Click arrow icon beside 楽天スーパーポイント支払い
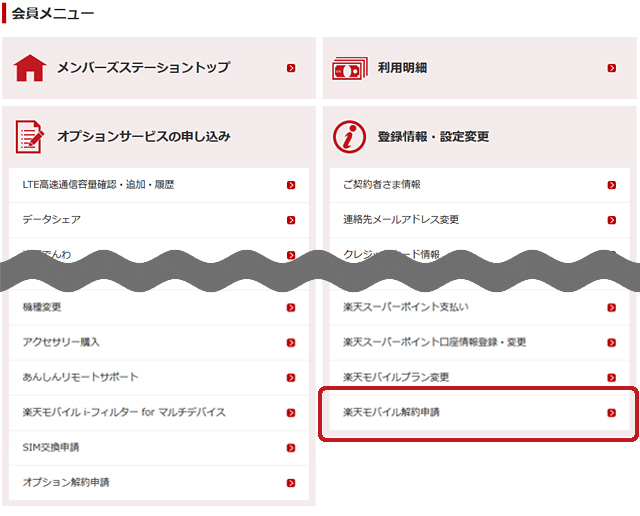The width and height of the screenshot is (640, 516). [x=611, y=307]
